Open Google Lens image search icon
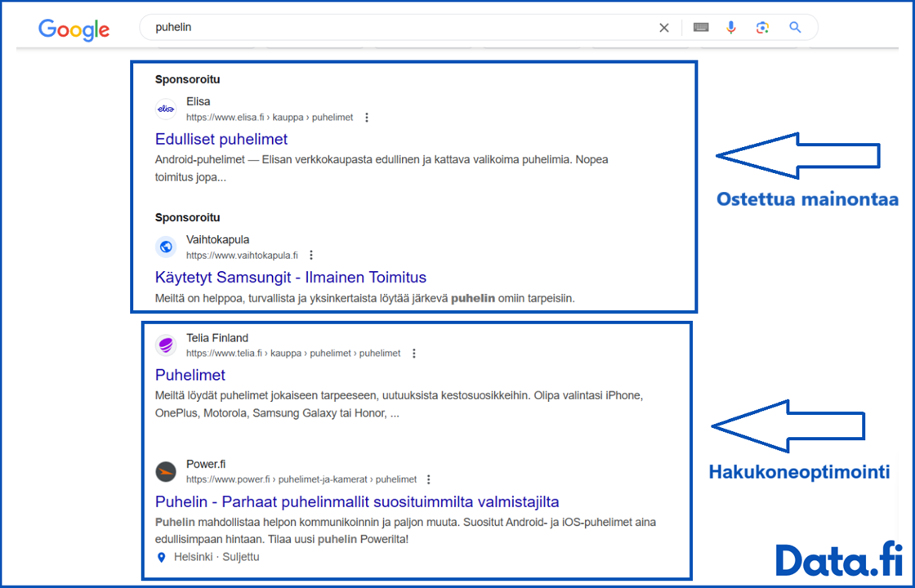 tap(762, 28)
